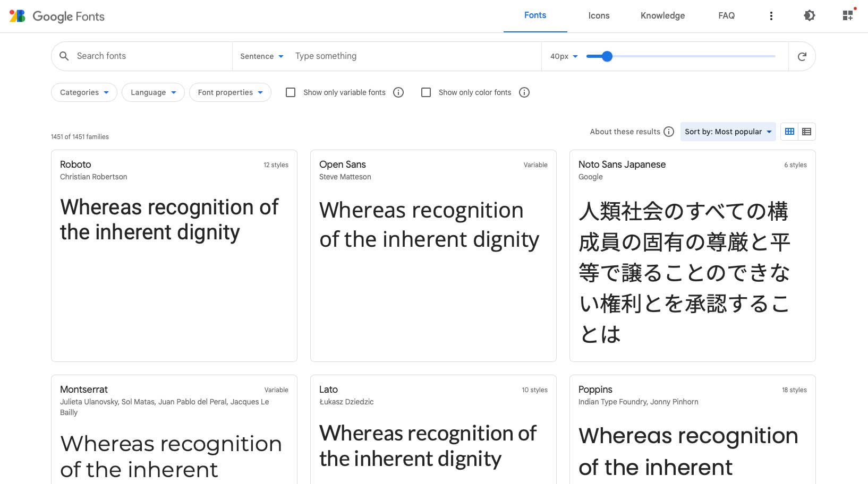Open the Noto Sans Japanese font page

pos(622,165)
